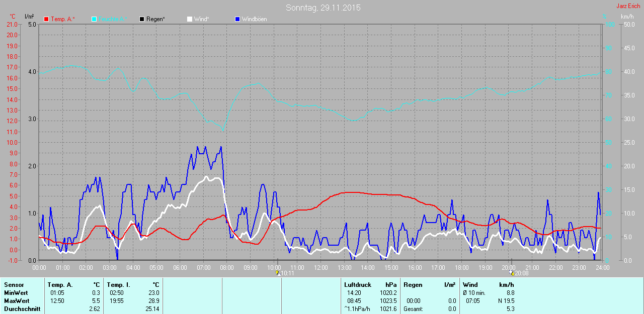Click the marker icon at 20:08
This screenshot has width=644, height=314.
click(x=512, y=273)
